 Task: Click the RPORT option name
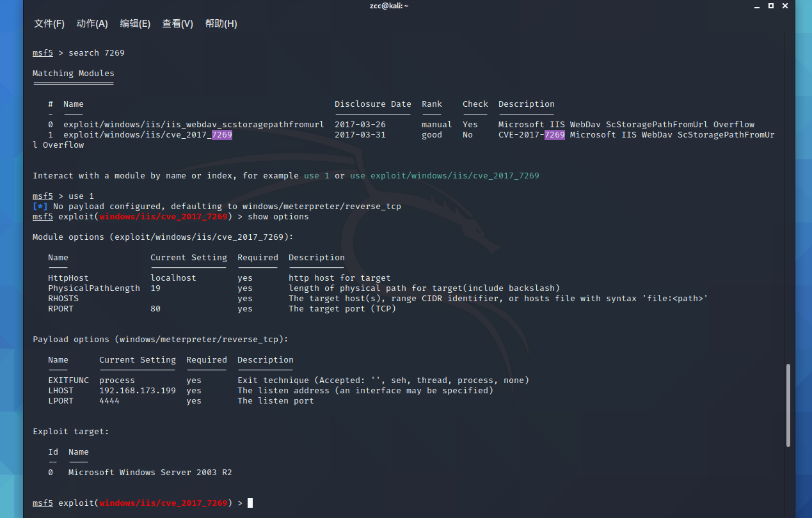click(61, 309)
